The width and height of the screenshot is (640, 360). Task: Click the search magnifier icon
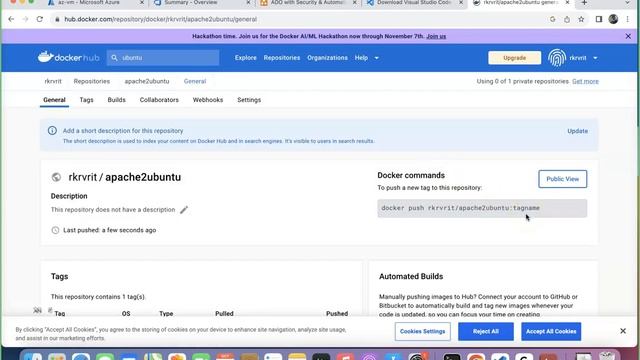[114, 58]
